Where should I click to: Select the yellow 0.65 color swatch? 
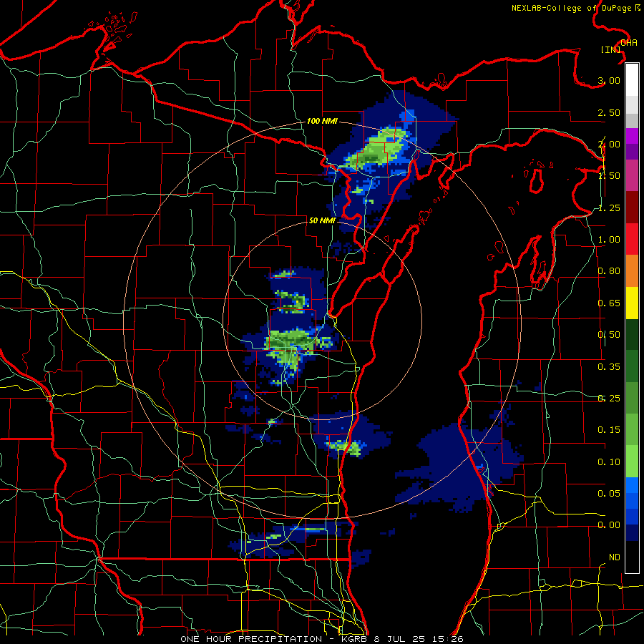coord(632,303)
